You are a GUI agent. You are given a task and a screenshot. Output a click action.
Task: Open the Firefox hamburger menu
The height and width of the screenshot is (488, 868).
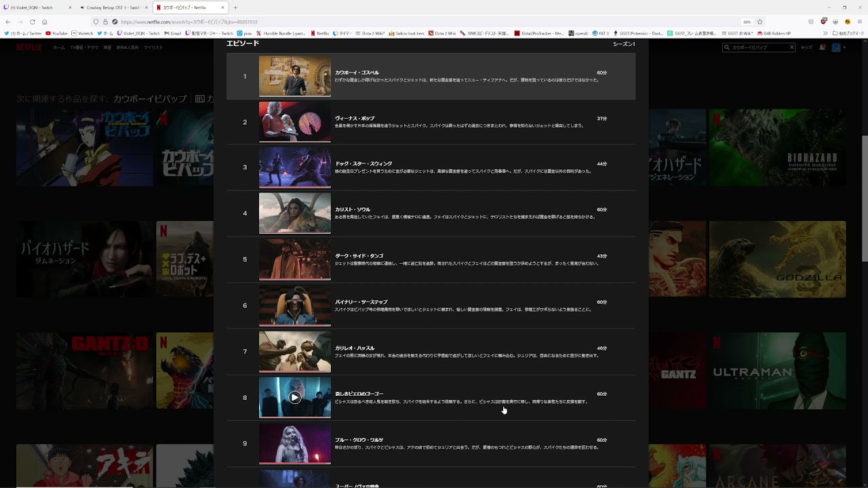coord(859,22)
